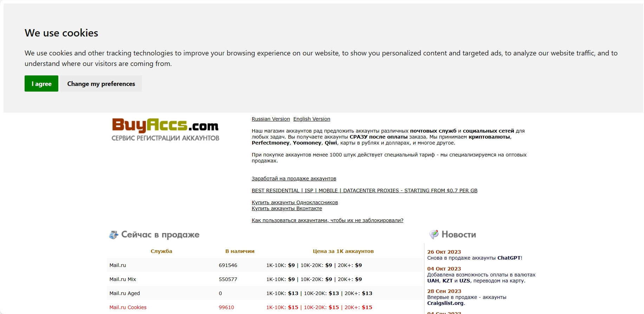Viewport: 644px width, 314px height.
Task: Click the 04 Окт 2023 news date
Action: [x=444, y=269]
